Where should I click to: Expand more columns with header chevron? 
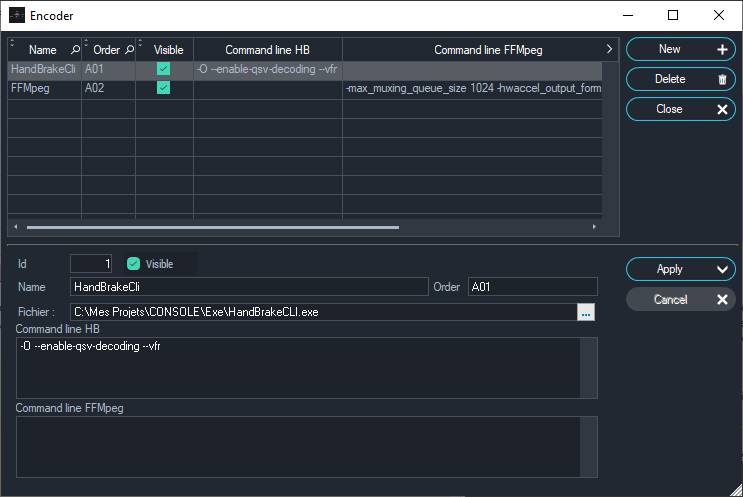609,49
